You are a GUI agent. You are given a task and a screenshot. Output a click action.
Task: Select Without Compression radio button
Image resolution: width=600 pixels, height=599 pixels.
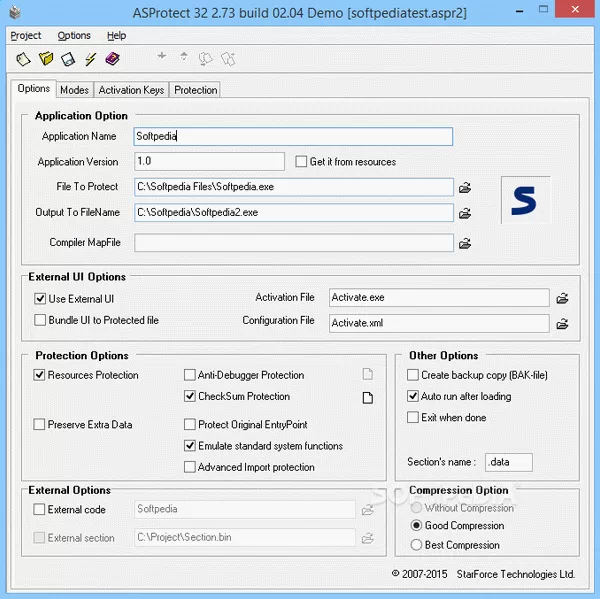416,508
